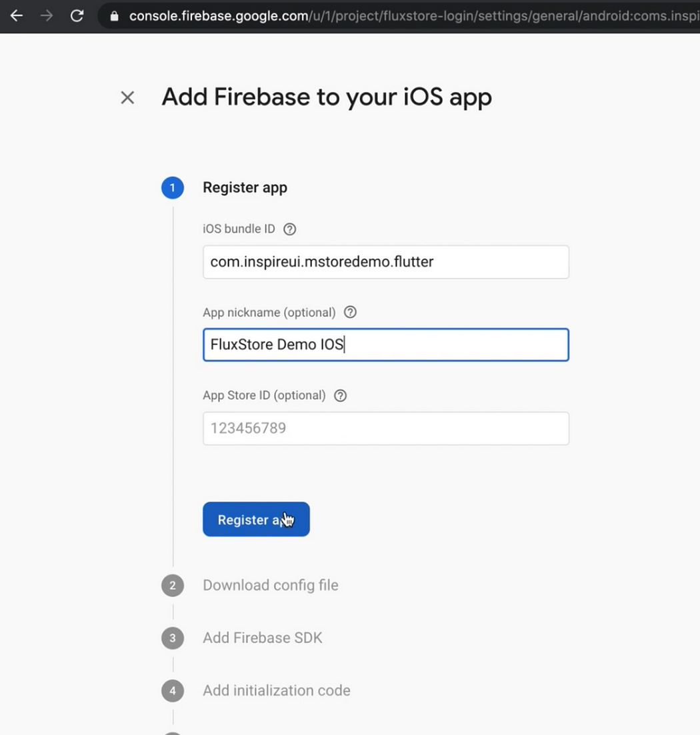Focus the iOS bundle ID field

click(385, 262)
